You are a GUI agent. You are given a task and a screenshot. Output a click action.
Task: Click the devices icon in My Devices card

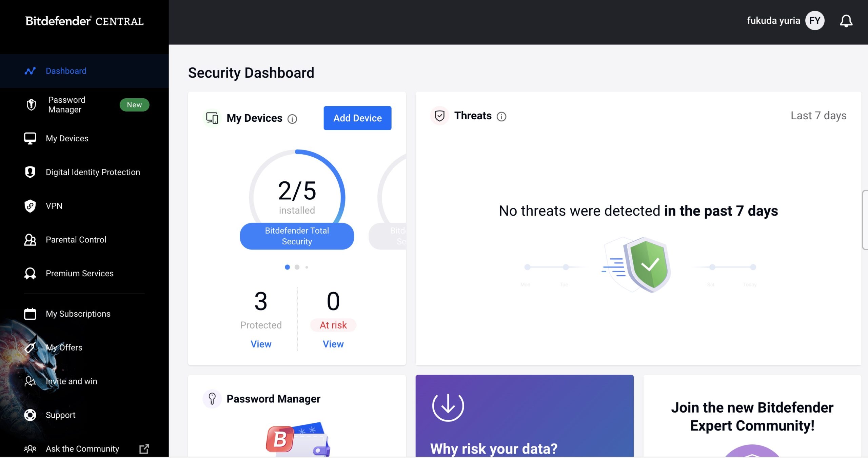(212, 118)
